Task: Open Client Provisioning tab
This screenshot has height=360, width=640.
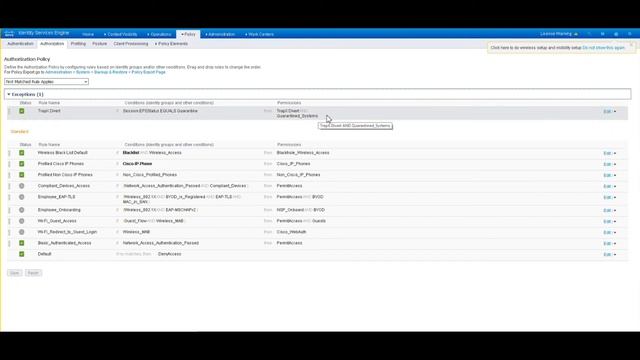Action: click(x=131, y=44)
